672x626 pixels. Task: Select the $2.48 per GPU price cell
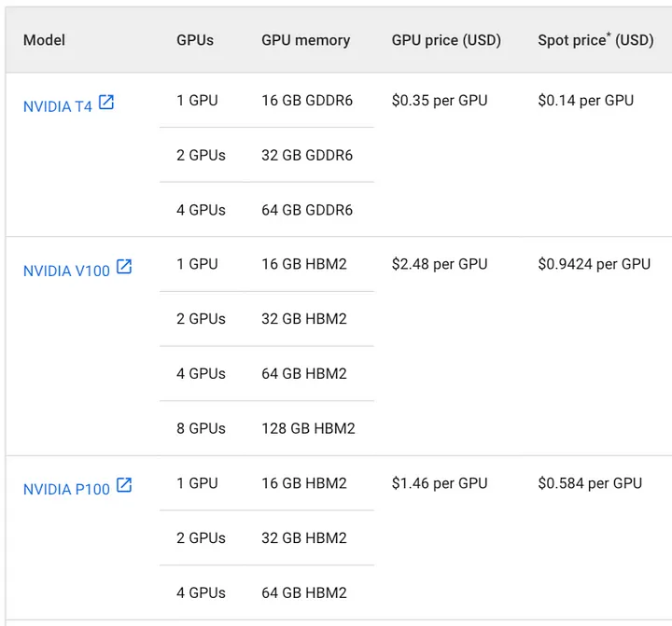440,264
